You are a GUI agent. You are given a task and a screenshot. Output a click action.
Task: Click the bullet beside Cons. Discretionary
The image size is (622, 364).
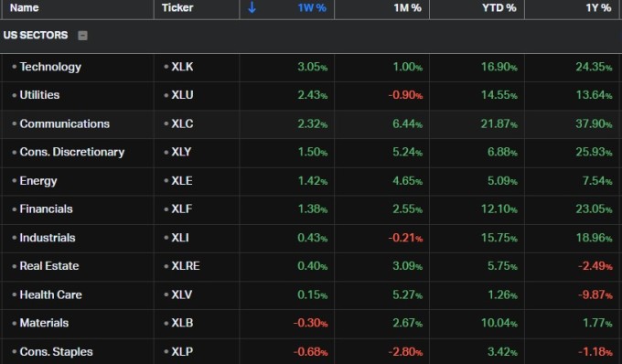[x=15, y=152]
